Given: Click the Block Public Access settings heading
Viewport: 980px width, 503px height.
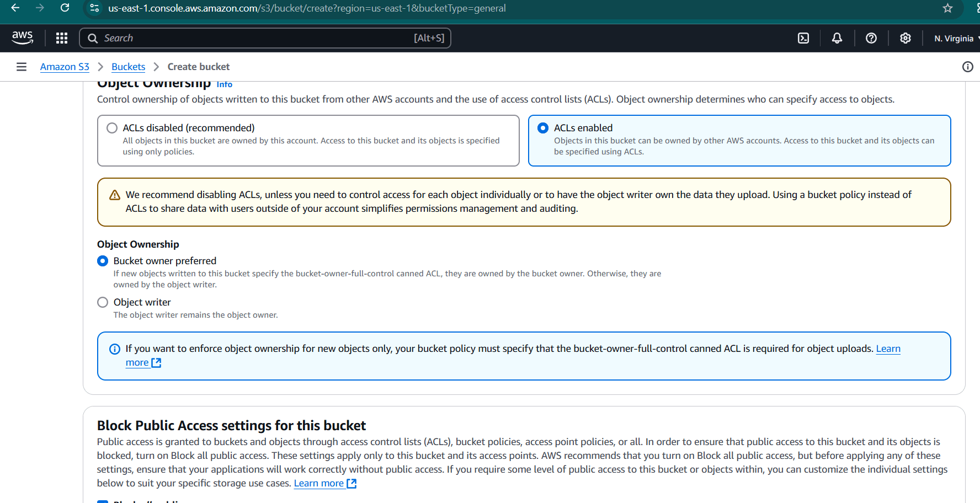Looking at the screenshot, I should pyautogui.click(x=231, y=426).
